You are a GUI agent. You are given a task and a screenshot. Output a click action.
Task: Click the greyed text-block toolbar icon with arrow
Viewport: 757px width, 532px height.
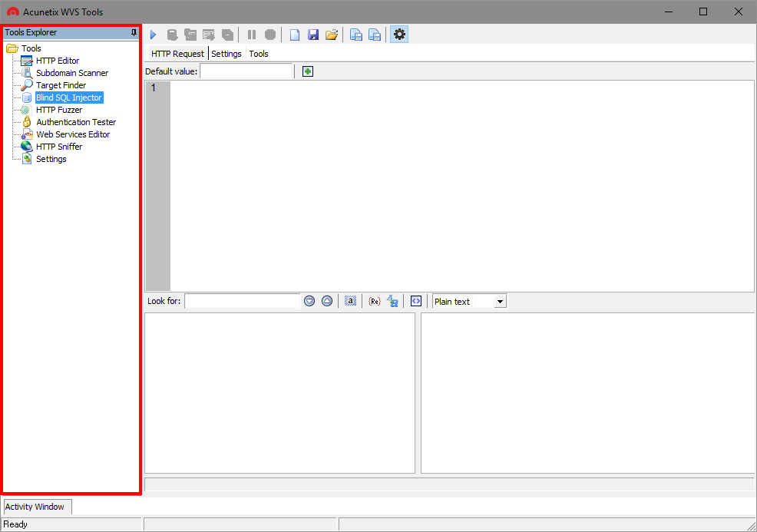click(x=209, y=35)
